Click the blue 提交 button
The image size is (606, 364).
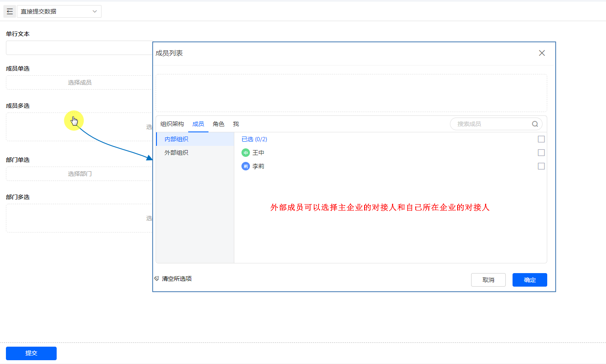click(x=31, y=353)
